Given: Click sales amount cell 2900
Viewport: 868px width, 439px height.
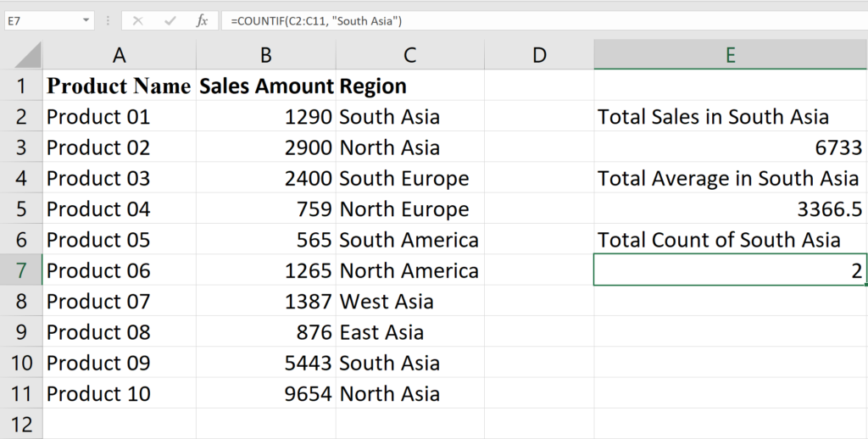Looking at the screenshot, I should (265, 147).
